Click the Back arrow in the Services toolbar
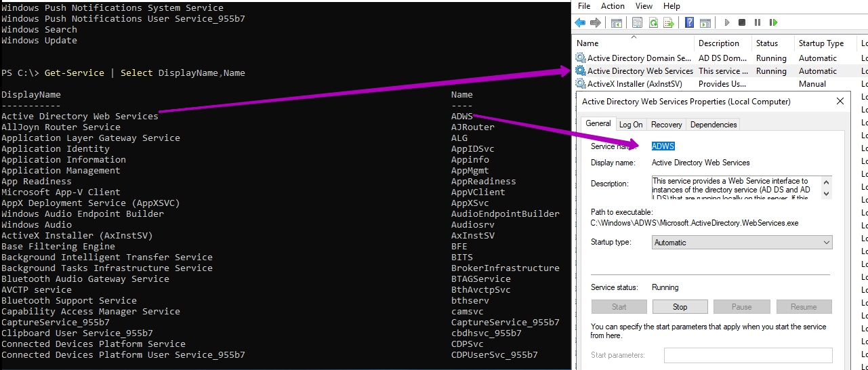 (x=580, y=22)
